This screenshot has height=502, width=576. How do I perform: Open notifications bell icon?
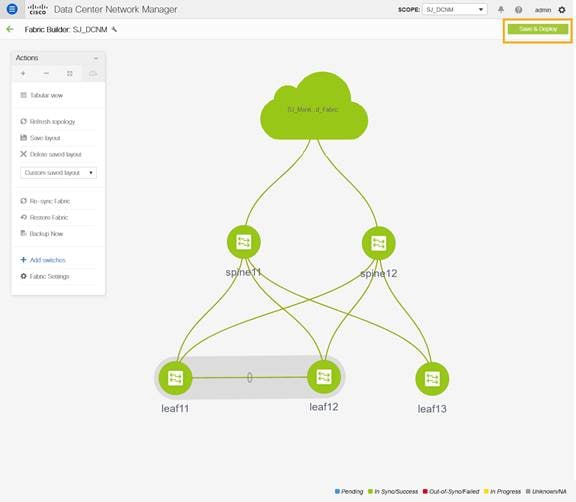[x=501, y=10]
